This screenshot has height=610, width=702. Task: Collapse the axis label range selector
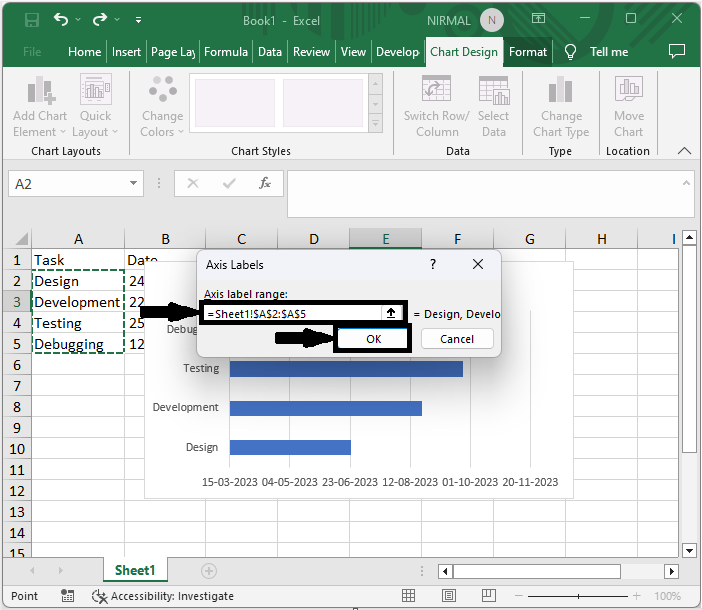(391, 313)
